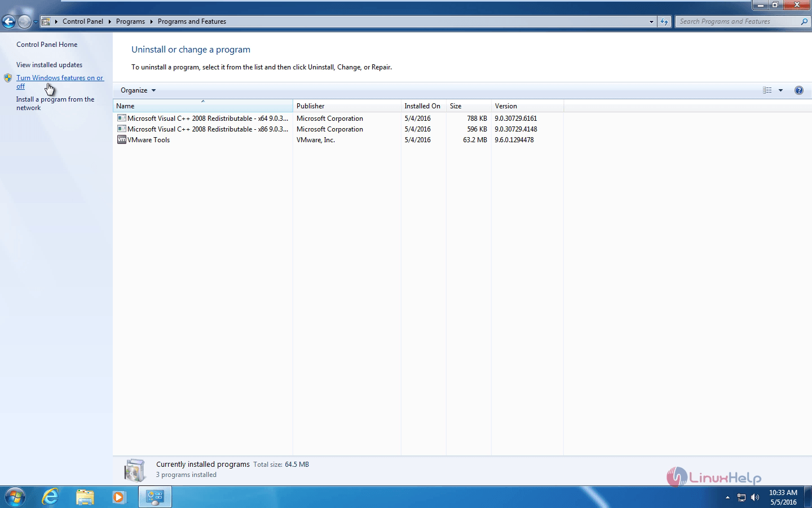
Task: Minimize the Programs and Features window
Action: 761,5
